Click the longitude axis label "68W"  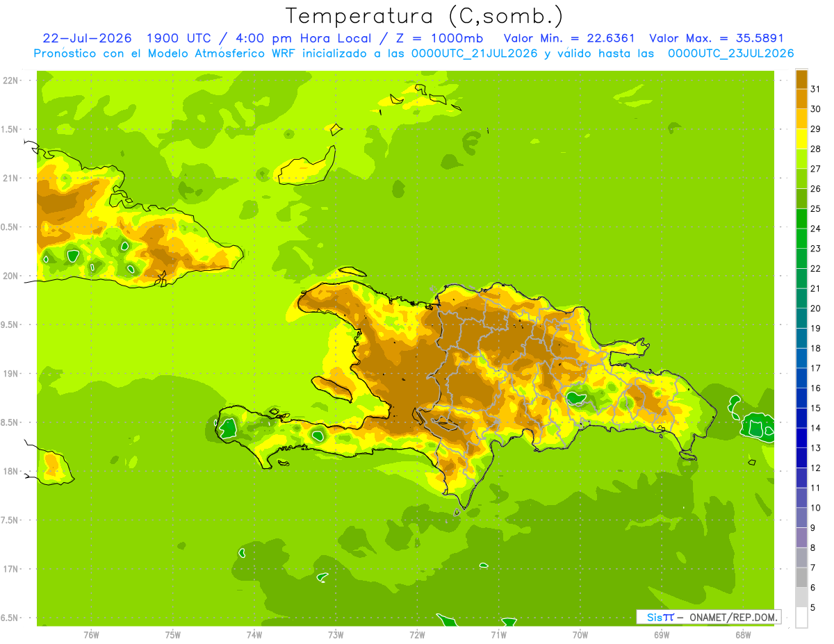743,634
